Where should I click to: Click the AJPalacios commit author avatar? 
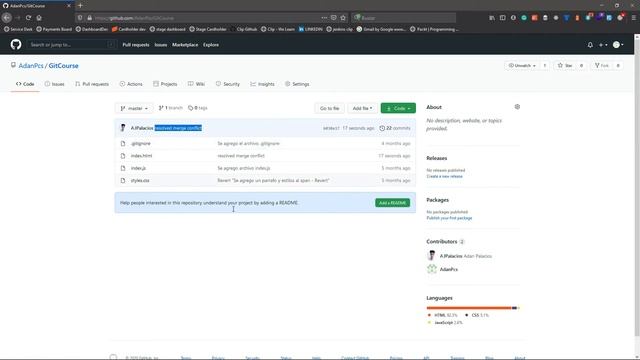click(x=123, y=128)
